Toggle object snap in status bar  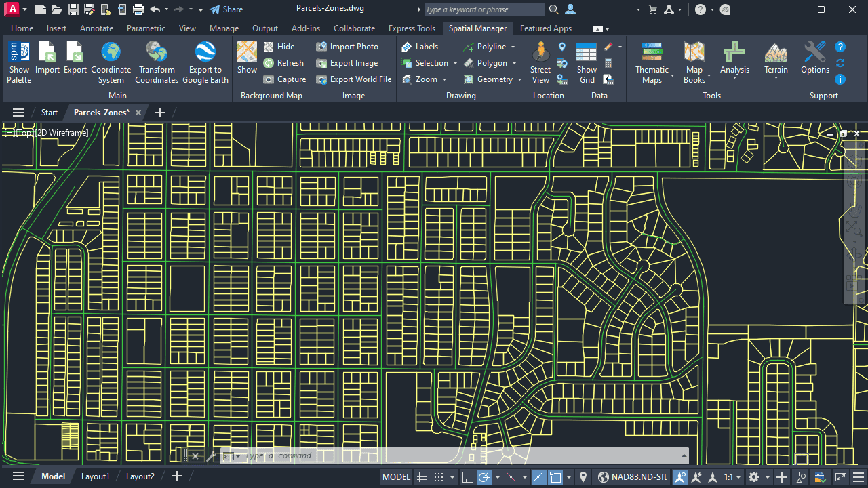click(x=555, y=476)
